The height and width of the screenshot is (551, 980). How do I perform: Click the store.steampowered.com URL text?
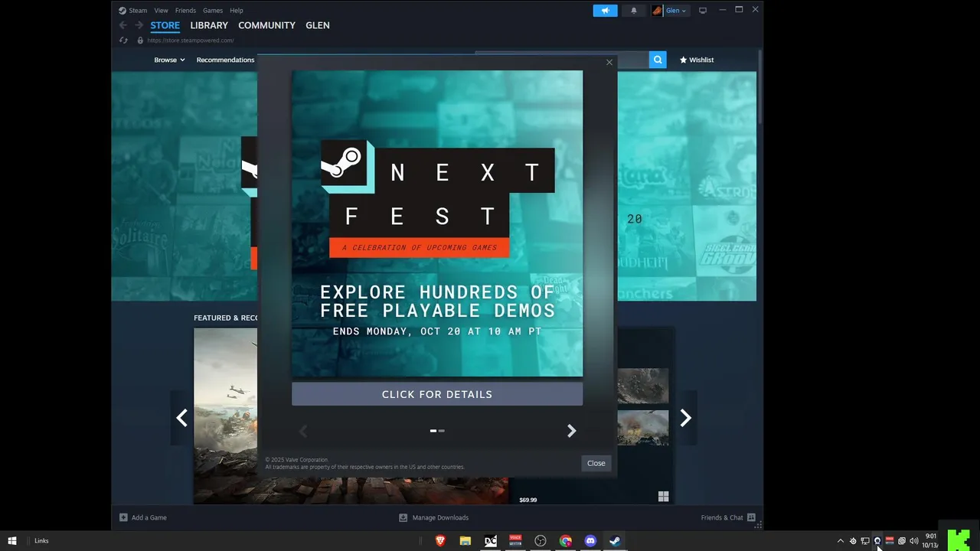[191, 41]
